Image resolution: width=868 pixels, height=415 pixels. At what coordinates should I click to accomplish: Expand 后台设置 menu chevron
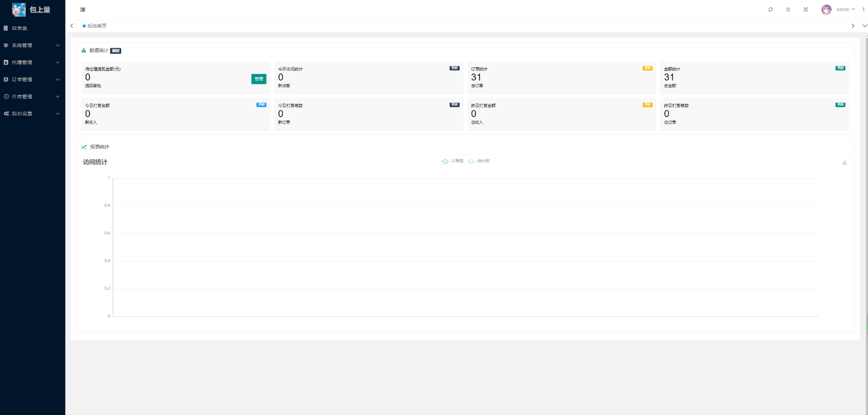tap(57, 114)
